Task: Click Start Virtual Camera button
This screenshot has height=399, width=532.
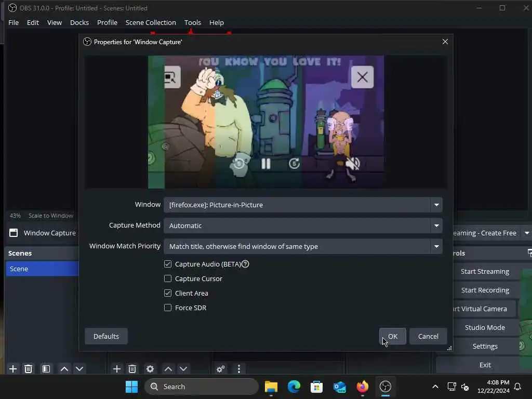Action: tap(485, 309)
